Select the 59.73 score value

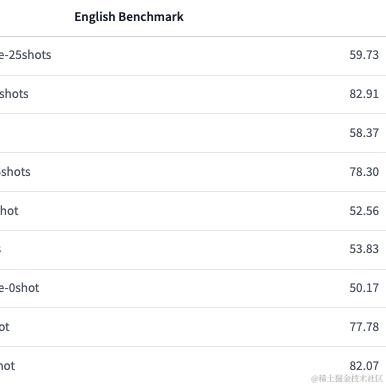364,55
